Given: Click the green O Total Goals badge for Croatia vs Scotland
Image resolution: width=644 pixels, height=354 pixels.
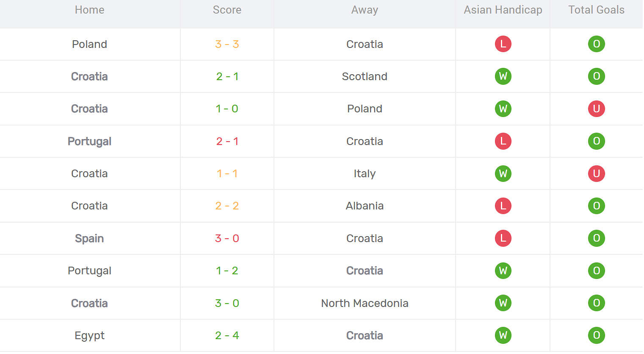Looking at the screenshot, I should [x=596, y=76].
